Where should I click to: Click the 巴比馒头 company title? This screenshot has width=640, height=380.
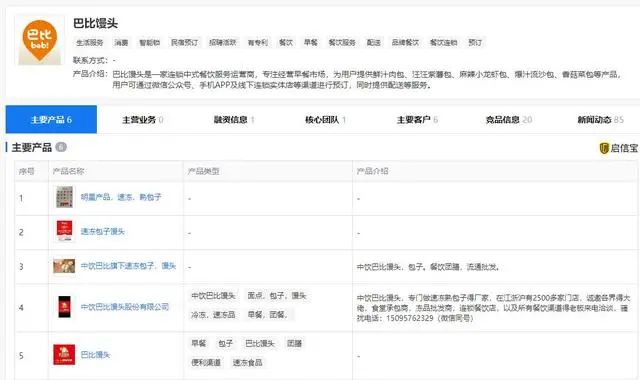(x=96, y=23)
